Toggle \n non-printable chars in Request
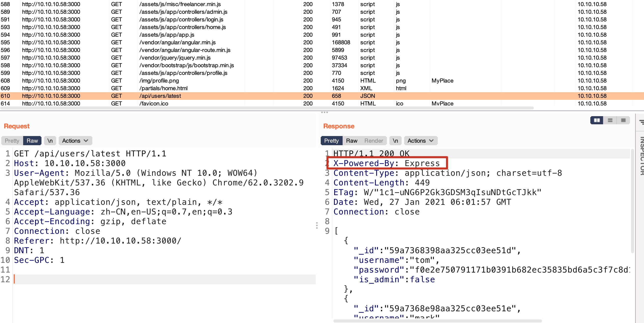 (x=50, y=141)
